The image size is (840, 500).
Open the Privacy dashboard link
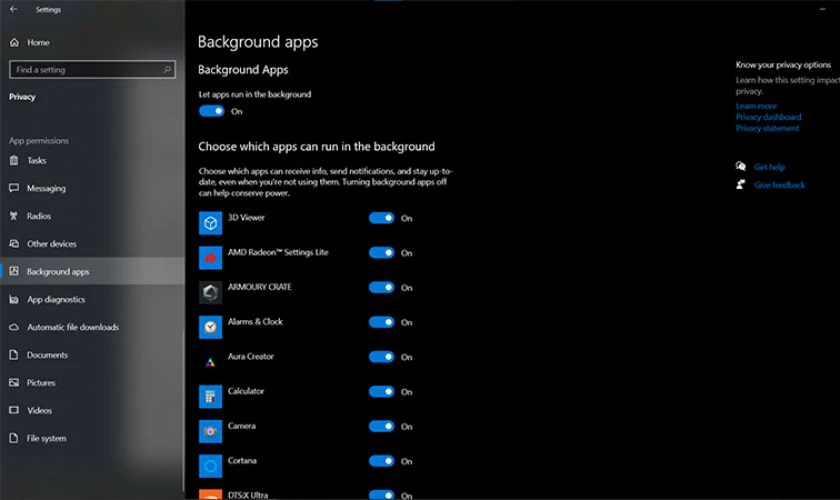coord(768,117)
